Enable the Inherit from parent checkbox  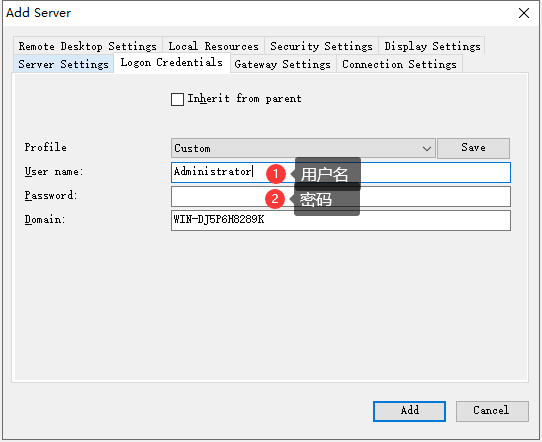pos(177,100)
